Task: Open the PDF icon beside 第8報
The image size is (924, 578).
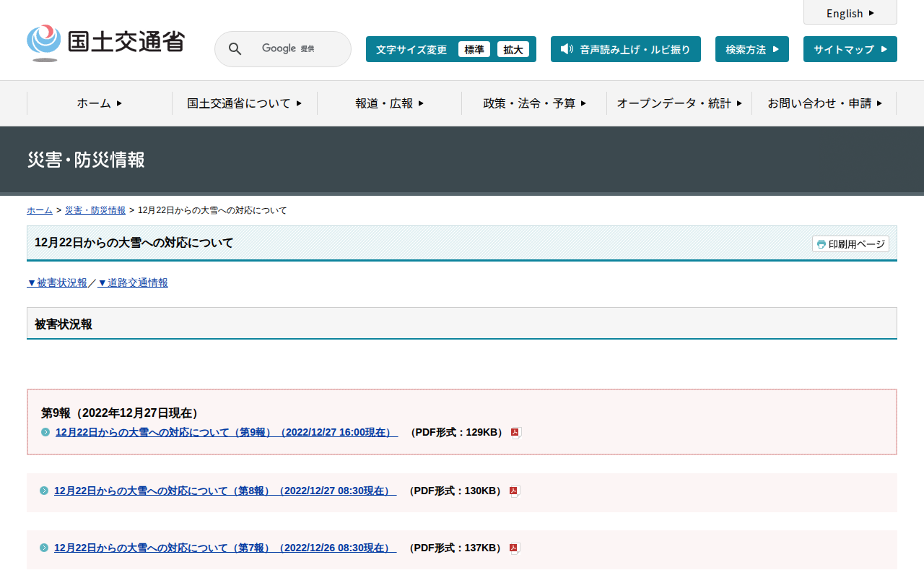Action: coord(514,491)
